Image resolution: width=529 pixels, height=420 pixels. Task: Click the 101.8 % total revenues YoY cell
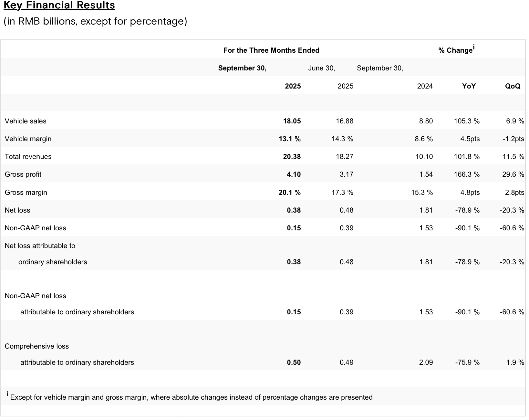(467, 157)
